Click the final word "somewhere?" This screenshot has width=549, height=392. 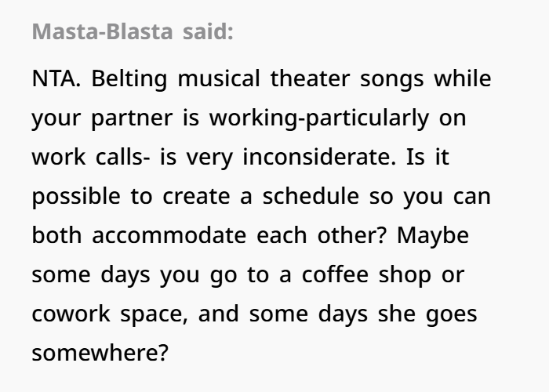pos(100,353)
